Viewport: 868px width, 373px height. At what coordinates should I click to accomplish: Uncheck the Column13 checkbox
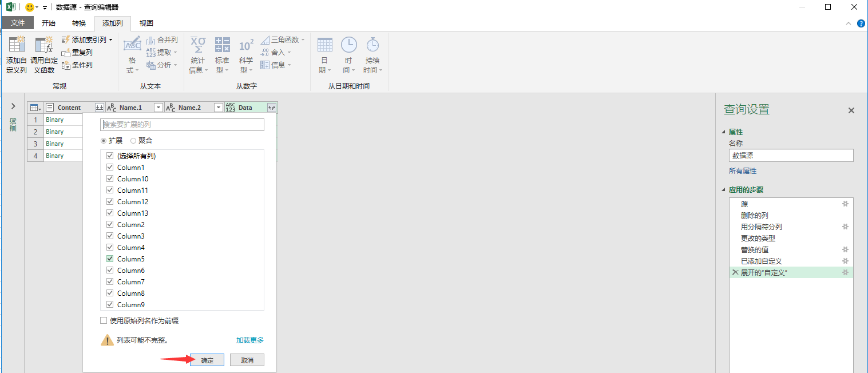click(x=110, y=213)
